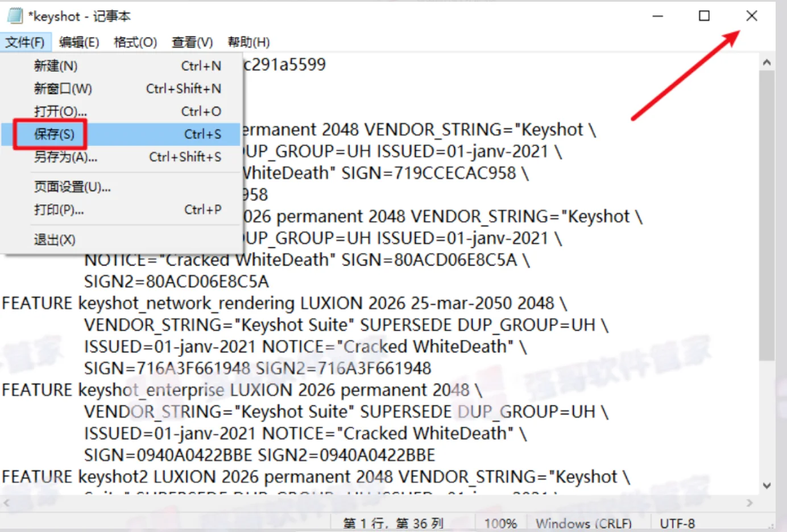Screen dimensions: 787x532
Task: Choose 新建(N) from the file menu
Action: tap(121, 66)
